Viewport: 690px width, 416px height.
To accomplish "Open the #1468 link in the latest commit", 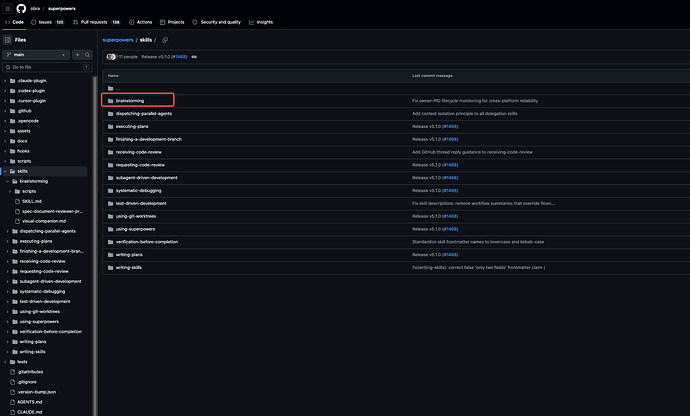I will pyautogui.click(x=179, y=57).
